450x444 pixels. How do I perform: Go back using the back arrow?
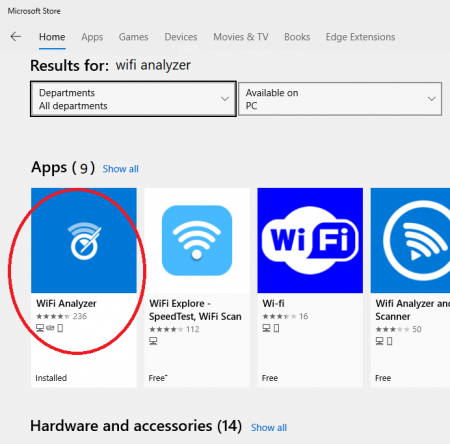(15, 37)
